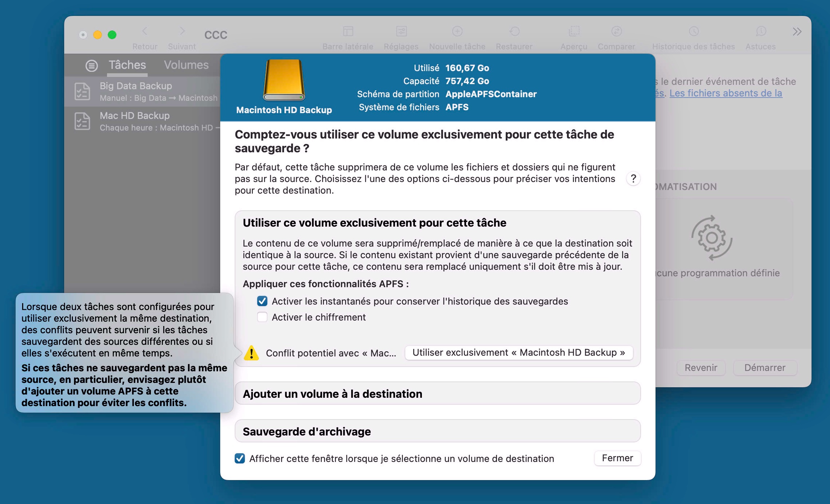Click the Fermer button

click(x=617, y=458)
